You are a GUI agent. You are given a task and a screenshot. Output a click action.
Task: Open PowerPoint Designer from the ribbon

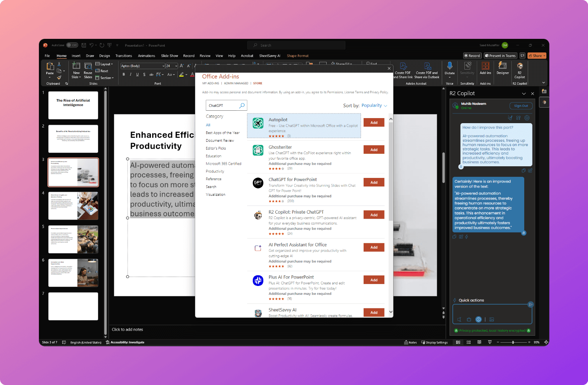pyautogui.click(x=502, y=70)
